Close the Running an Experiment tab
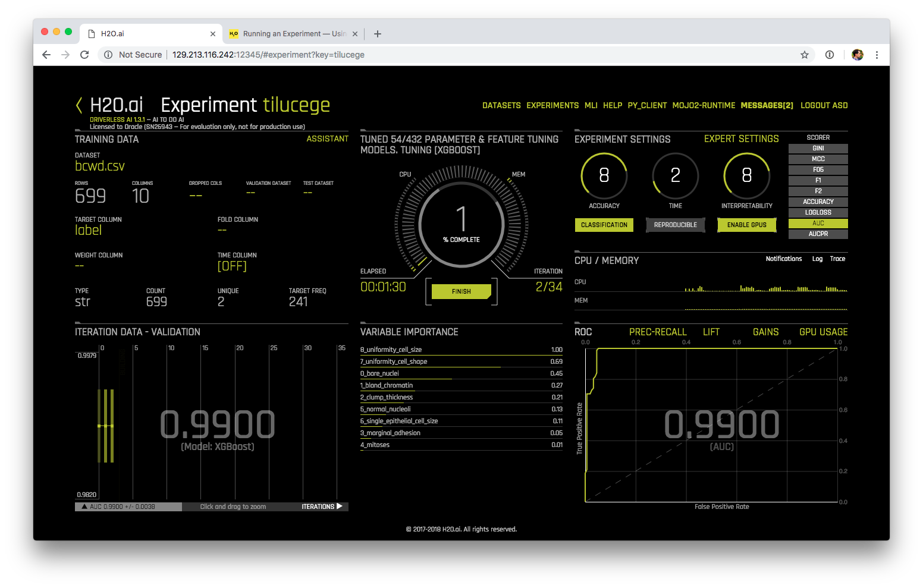The image size is (923, 588). [x=355, y=34]
